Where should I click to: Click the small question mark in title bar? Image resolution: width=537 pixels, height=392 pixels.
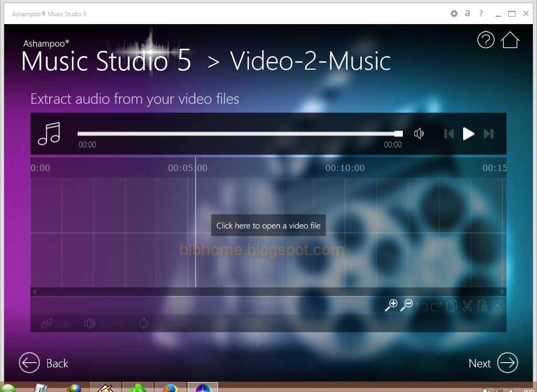click(x=481, y=13)
